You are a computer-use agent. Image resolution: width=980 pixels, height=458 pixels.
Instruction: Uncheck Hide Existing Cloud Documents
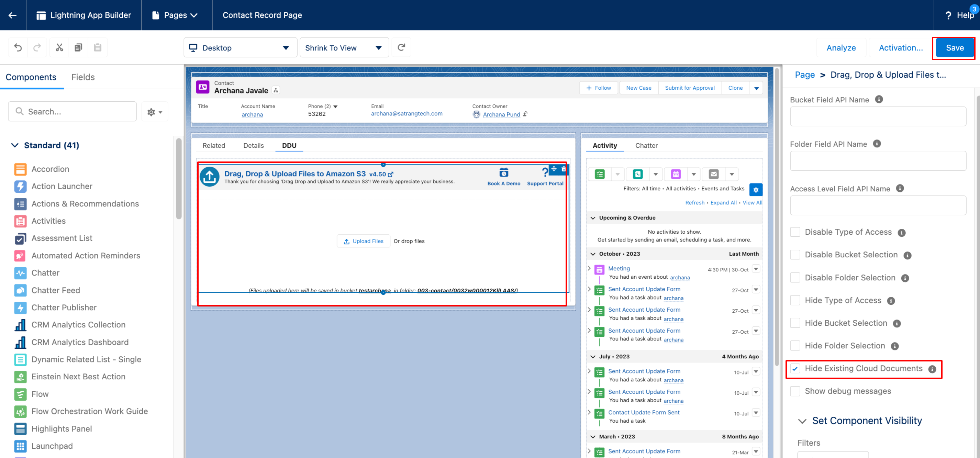coord(795,369)
